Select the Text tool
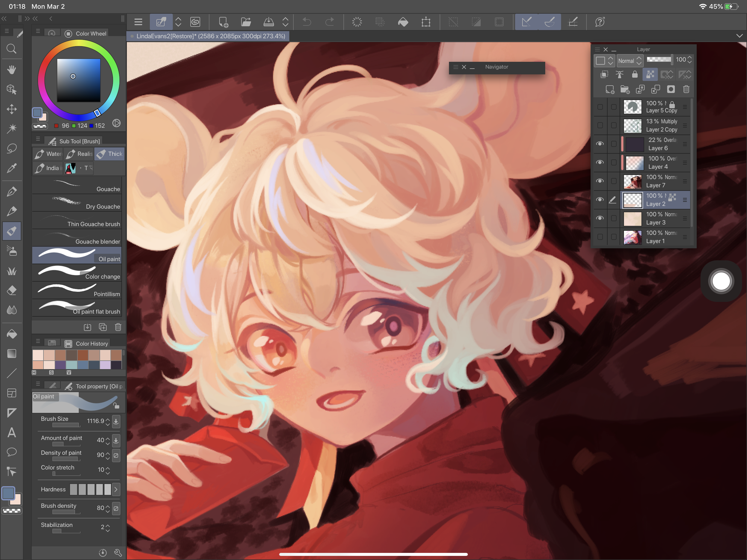 pyautogui.click(x=11, y=433)
